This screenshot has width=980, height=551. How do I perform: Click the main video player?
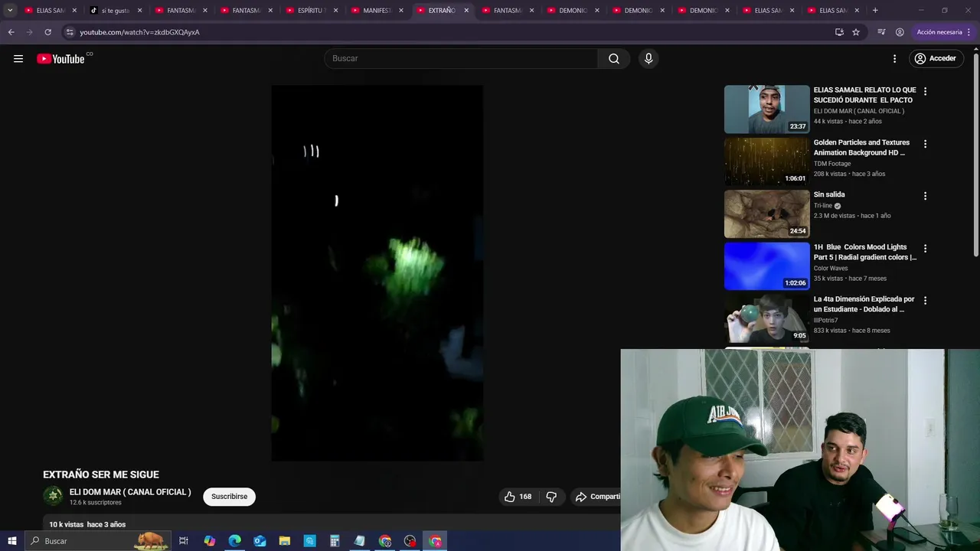pos(377,273)
